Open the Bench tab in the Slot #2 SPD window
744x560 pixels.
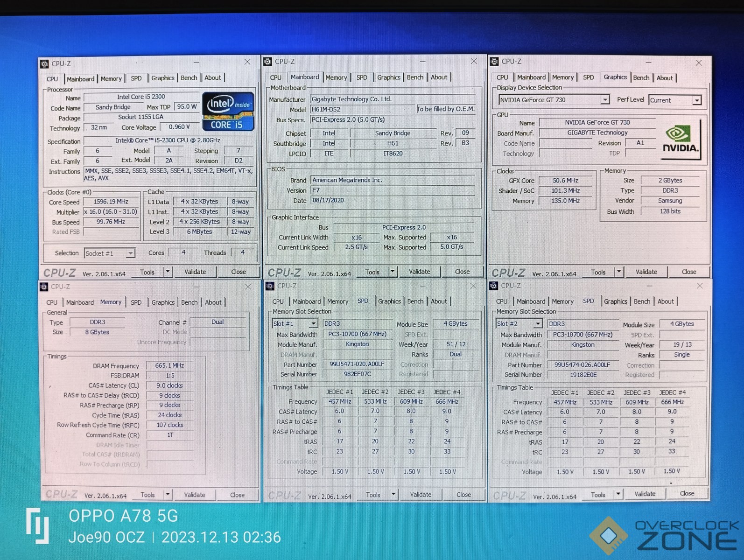coord(642,301)
